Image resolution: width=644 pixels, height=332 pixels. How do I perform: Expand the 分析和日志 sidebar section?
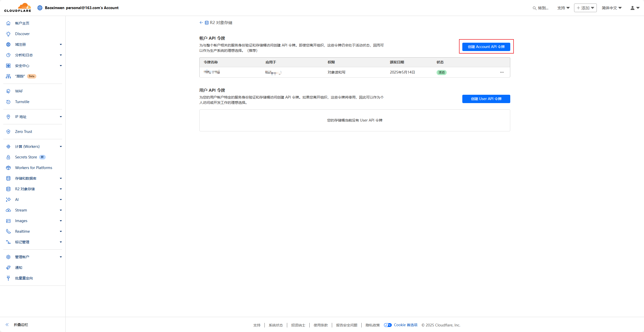click(x=61, y=55)
